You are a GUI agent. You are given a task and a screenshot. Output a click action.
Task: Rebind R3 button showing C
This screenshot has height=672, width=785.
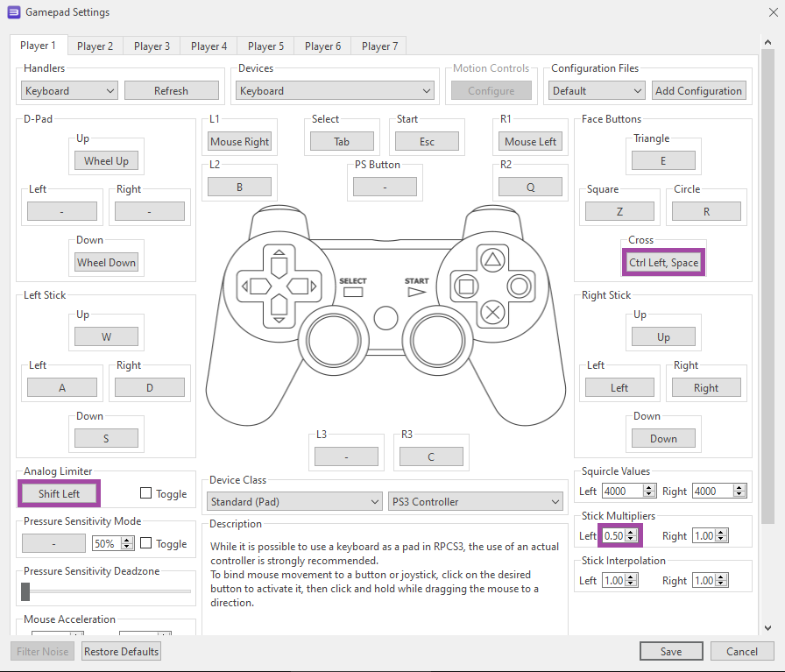(431, 456)
